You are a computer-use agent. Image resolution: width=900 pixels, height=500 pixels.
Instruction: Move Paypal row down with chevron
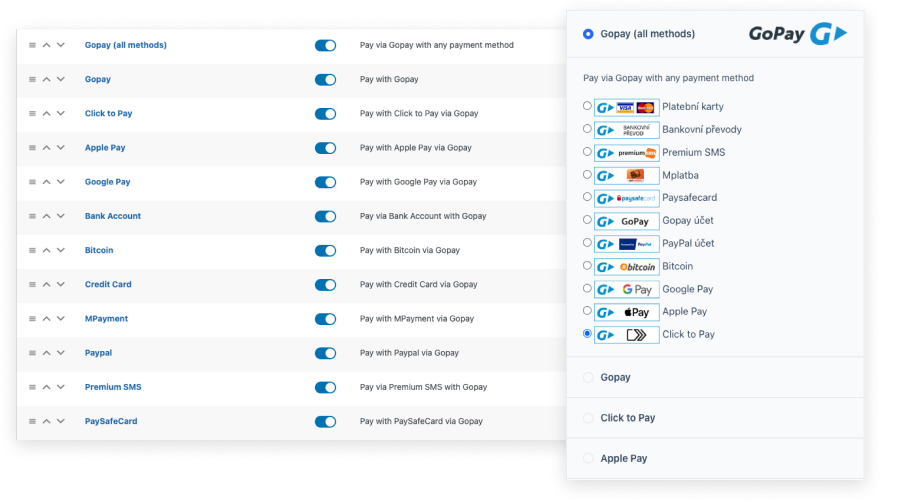click(x=61, y=353)
